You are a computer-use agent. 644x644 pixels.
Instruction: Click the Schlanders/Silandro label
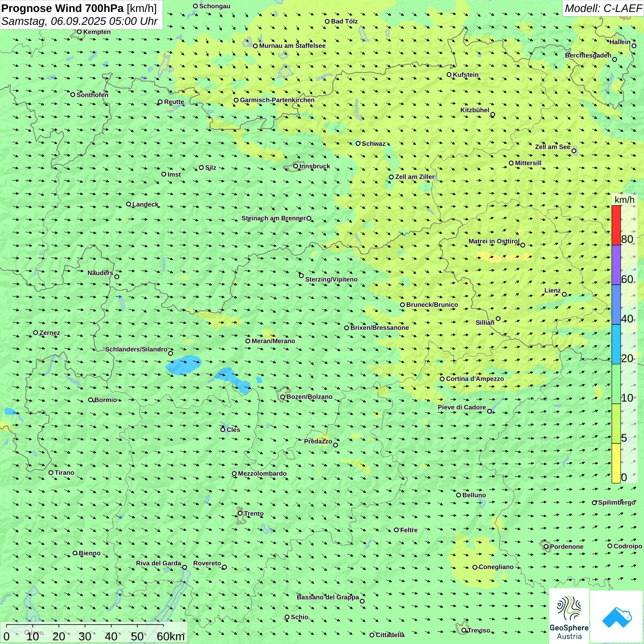[137, 349]
